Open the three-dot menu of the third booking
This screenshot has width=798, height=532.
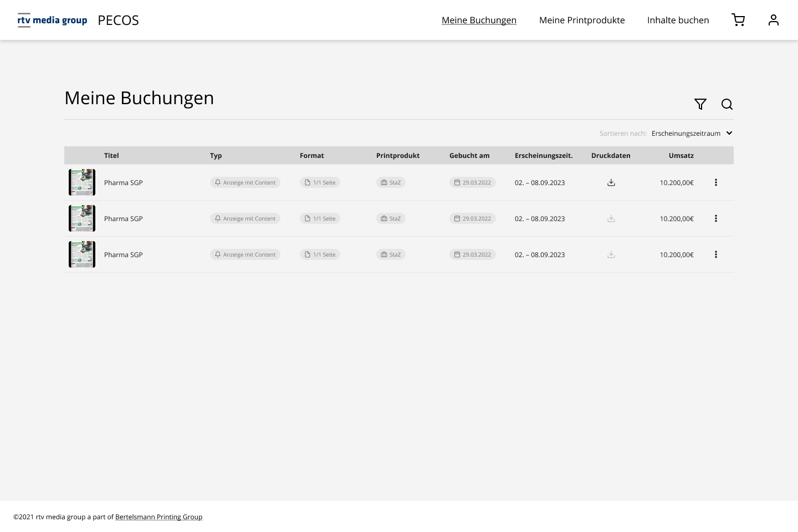click(716, 254)
